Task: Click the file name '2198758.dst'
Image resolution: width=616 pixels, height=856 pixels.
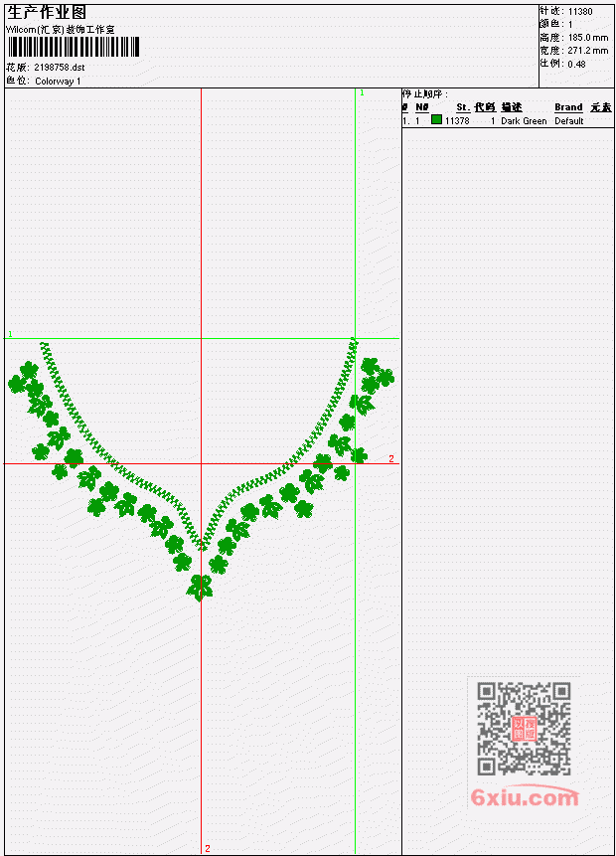Action: (60, 68)
